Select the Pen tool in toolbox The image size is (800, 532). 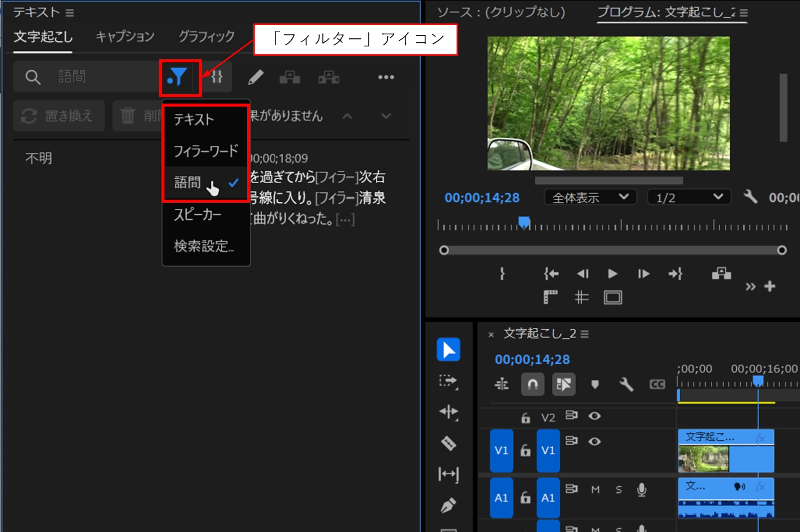click(x=448, y=505)
